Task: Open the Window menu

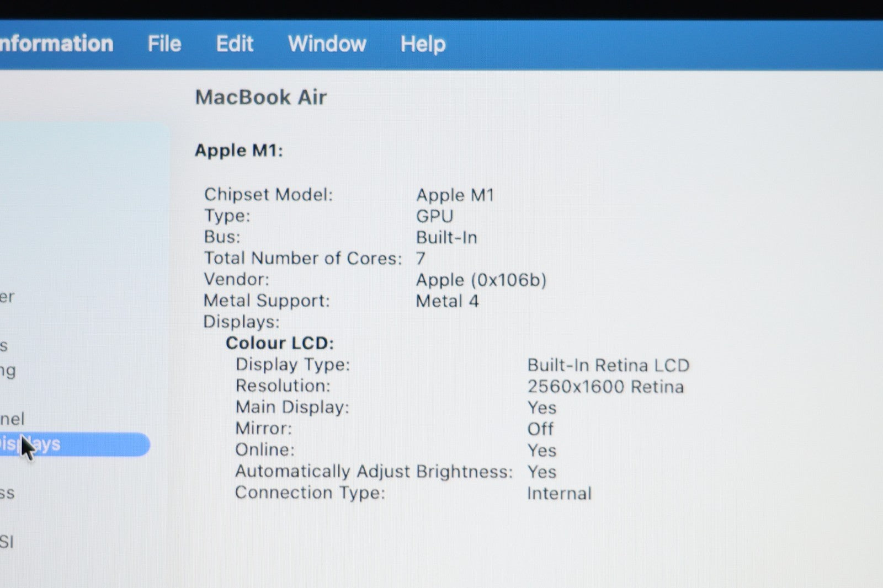Action: (327, 44)
